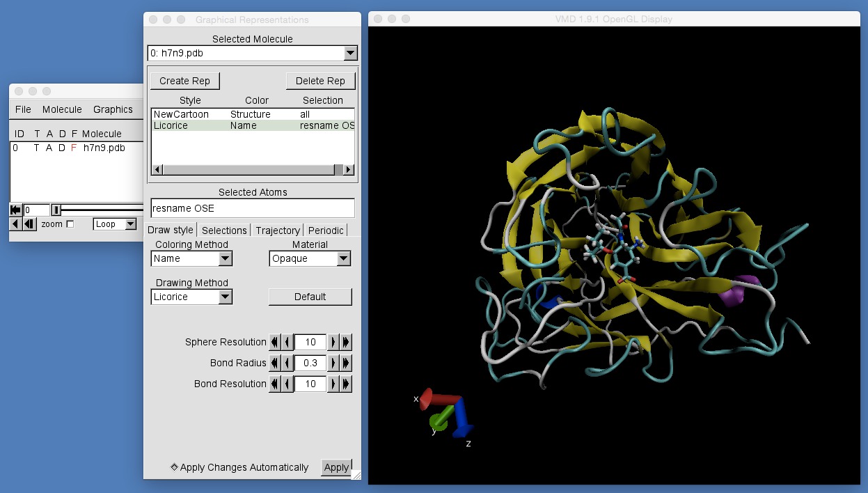
Task: Select the Licorice representation row
Action: [x=253, y=125]
